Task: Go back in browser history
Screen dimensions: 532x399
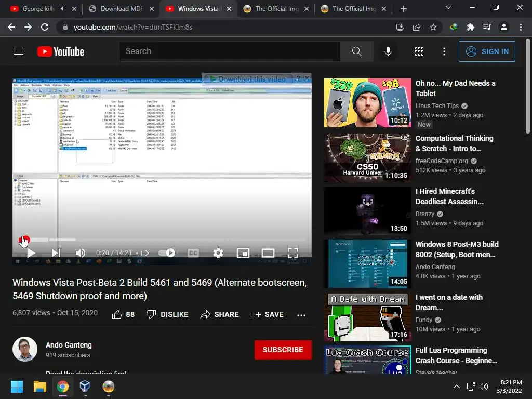Action: coord(11,27)
